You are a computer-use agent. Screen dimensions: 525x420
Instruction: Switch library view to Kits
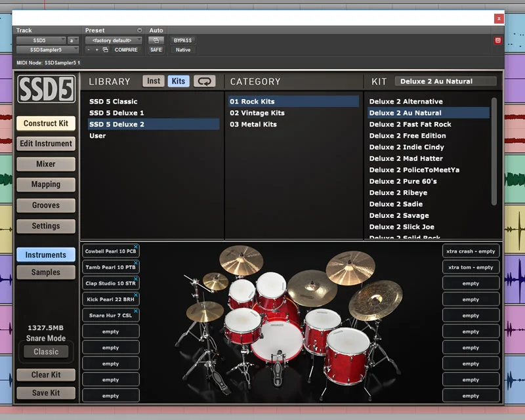[178, 81]
